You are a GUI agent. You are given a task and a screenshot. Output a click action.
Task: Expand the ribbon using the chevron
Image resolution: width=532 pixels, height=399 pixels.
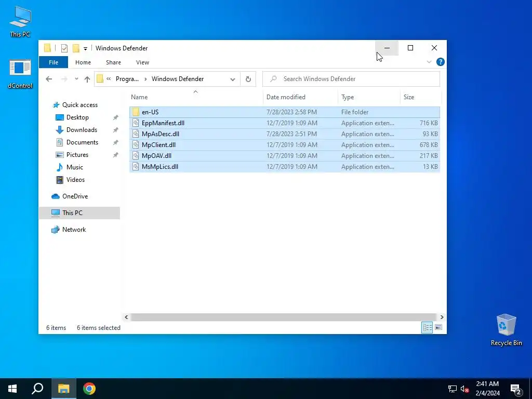pyautogui.click(x=429, y=62)
